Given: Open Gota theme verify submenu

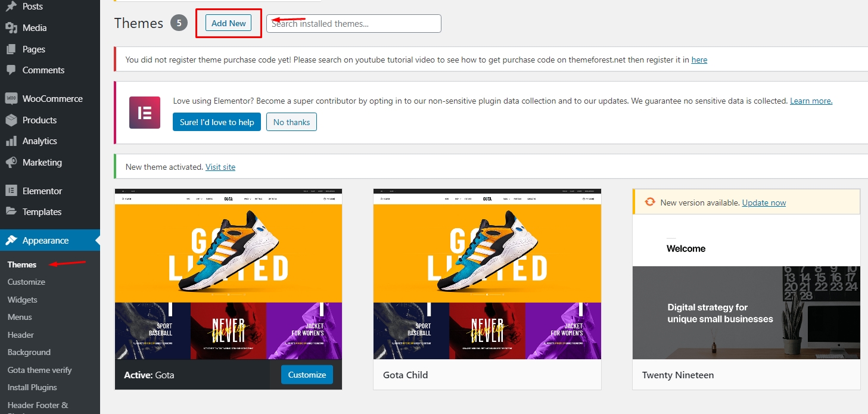Looking at the screenshot, I should [x=39, y=370].
